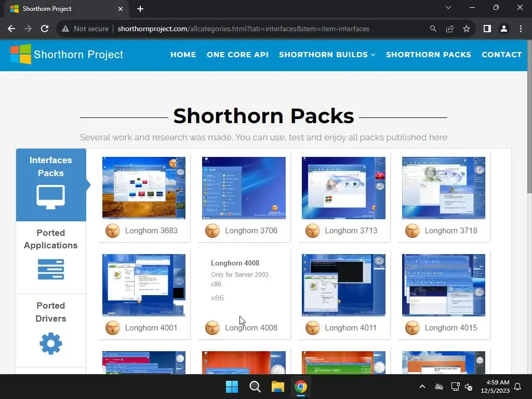Viewport: 532px width, 399px height.
Task: Click the Not secure warning icon
Action: coord(65,29)
